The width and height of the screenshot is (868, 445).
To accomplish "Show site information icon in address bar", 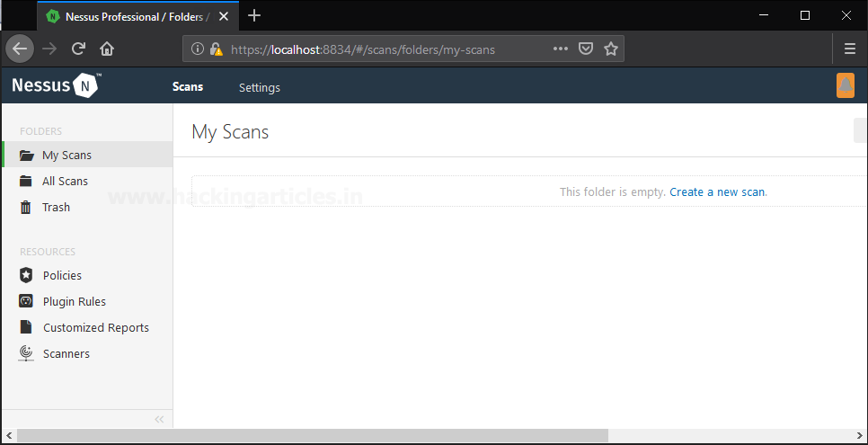I will (198, 49).
